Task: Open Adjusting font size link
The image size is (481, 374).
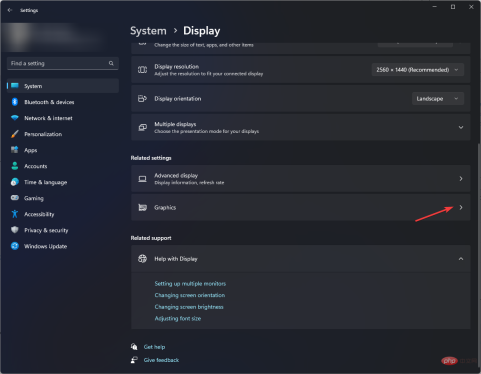Action: pyautogui.click(x=178, y=319)
